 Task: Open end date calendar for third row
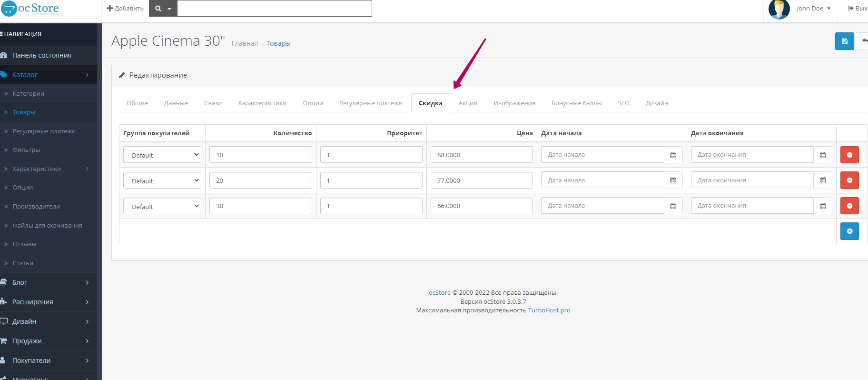click(x=822, y=206)
